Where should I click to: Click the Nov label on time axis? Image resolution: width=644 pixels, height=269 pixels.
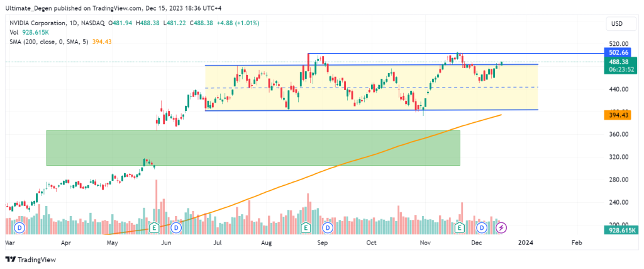pos(426,243)
